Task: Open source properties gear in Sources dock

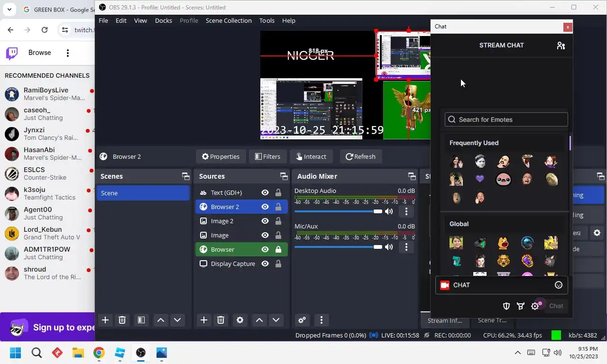Action: click(240, 320)
